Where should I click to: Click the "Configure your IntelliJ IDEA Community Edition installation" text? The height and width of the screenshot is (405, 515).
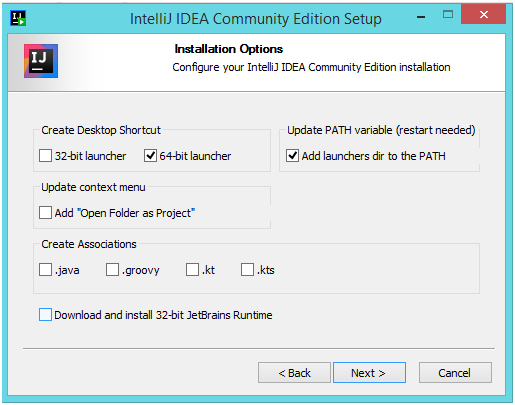point(311,67)
